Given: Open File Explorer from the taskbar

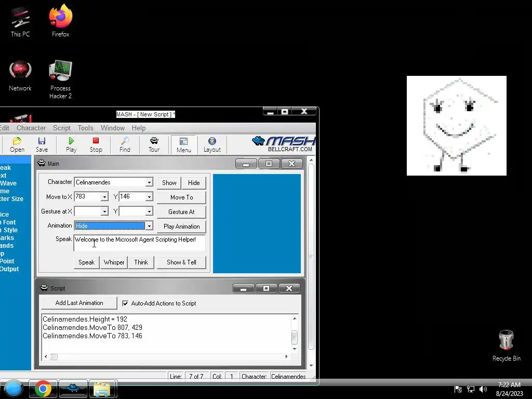Looking at the screenshot, I should 102,389.
